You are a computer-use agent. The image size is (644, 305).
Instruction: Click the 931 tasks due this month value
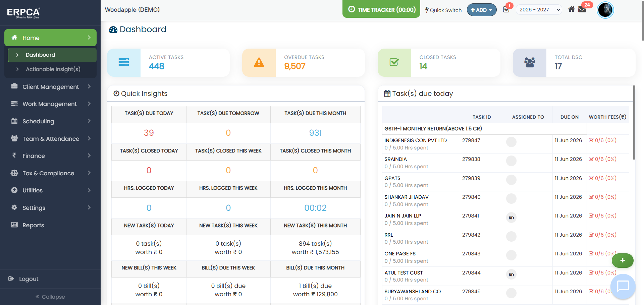click(x=315, y=133)
